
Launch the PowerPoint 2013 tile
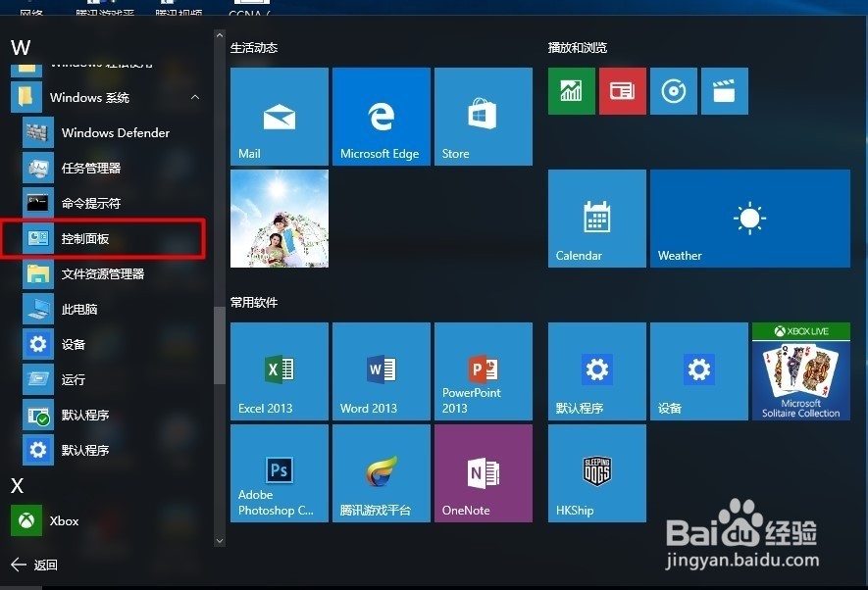[x=484, y=371]
